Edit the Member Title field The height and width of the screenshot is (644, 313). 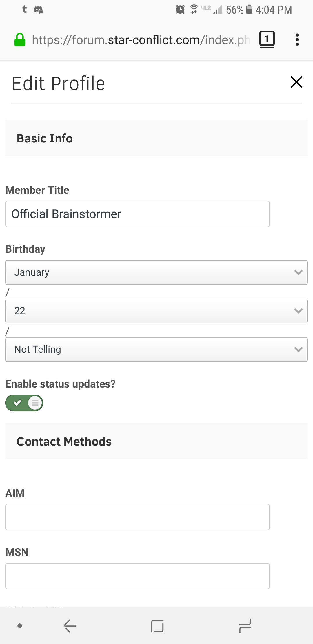pyautogui.click(x=137, y=214)
